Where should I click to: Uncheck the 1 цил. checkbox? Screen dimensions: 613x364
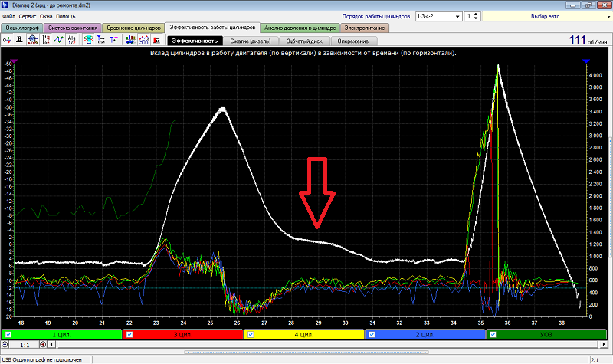pyautogui.click(x=8, y=335)
